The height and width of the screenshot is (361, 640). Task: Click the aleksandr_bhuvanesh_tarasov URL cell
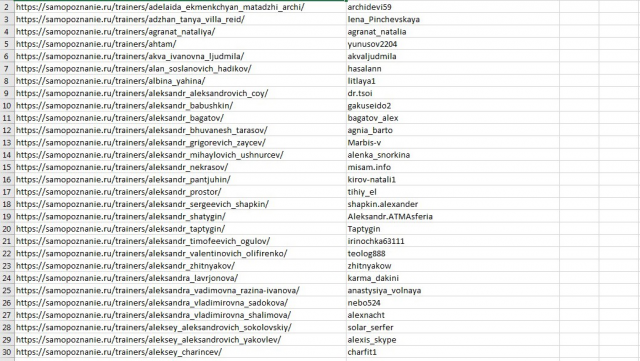pos(180,130)
